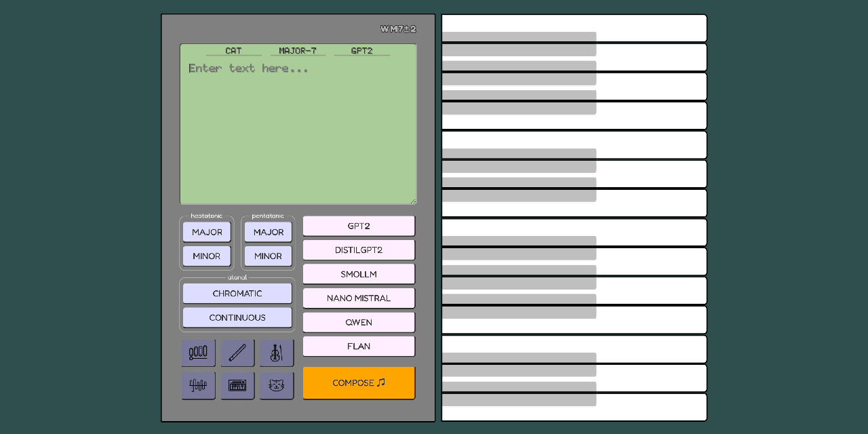Viewport: 868px width, 434px height.
Task: Select the GPT2 model button
Action: click(x=359, y=226)
